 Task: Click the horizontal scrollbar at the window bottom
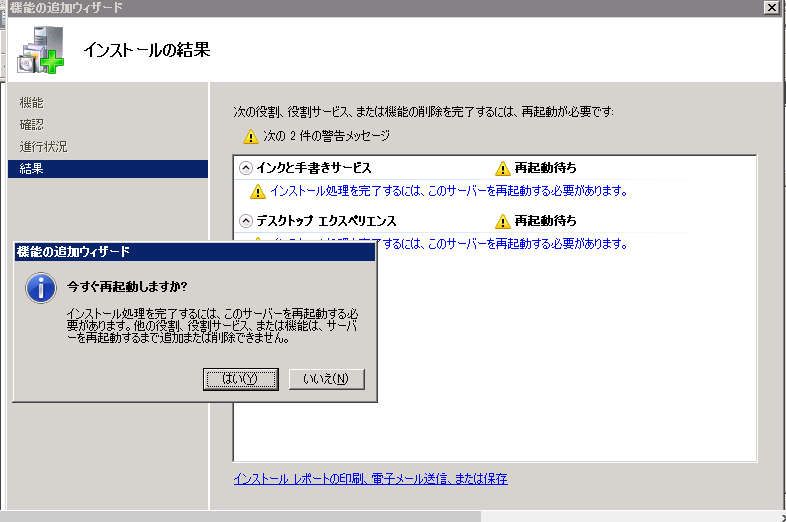click(x=241, y=516)
